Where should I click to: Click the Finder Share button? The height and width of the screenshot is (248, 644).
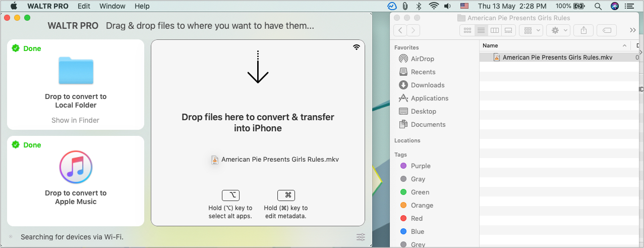(583, 30)
